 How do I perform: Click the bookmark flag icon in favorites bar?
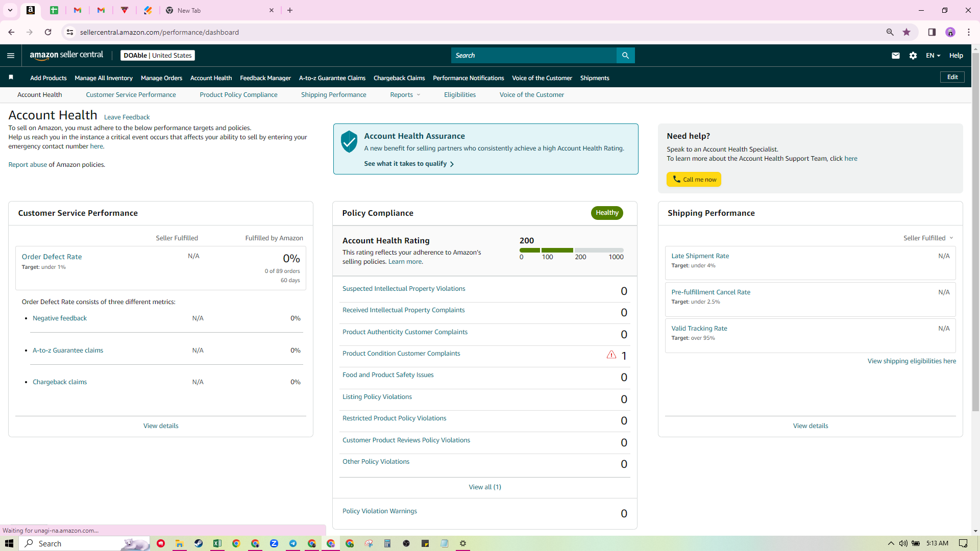click(x=11, y=78)
